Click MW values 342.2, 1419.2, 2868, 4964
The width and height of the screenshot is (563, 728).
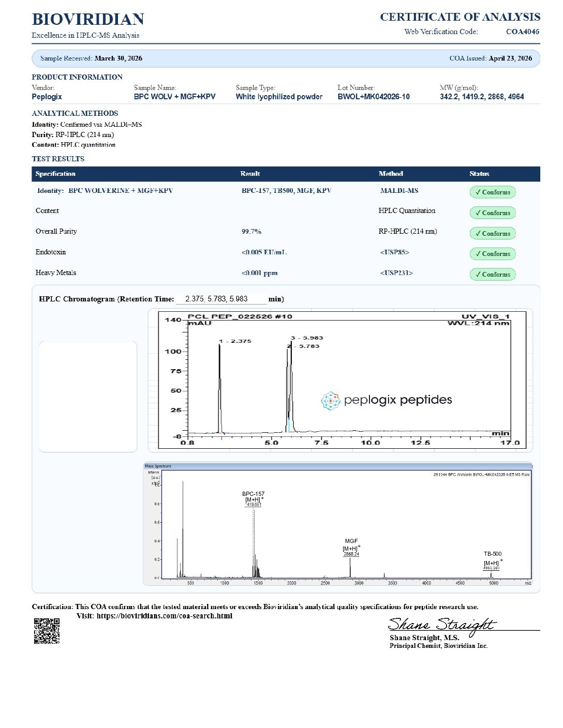482,97
